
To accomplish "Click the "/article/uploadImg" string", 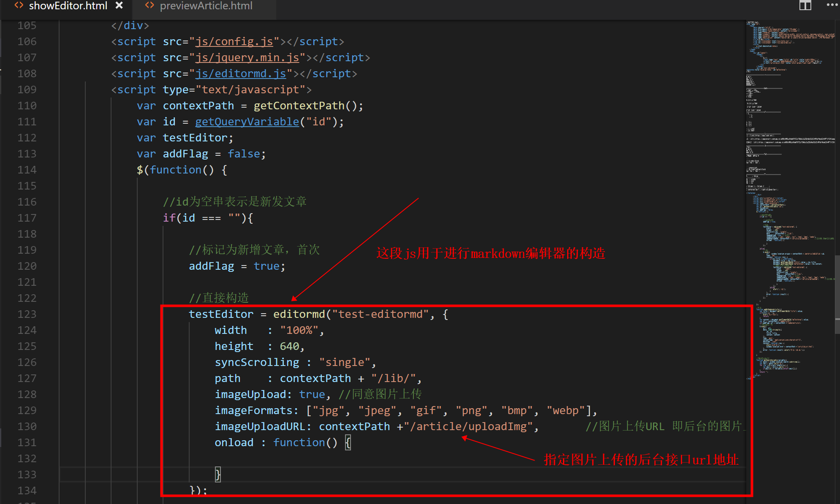I will point(468,426).
